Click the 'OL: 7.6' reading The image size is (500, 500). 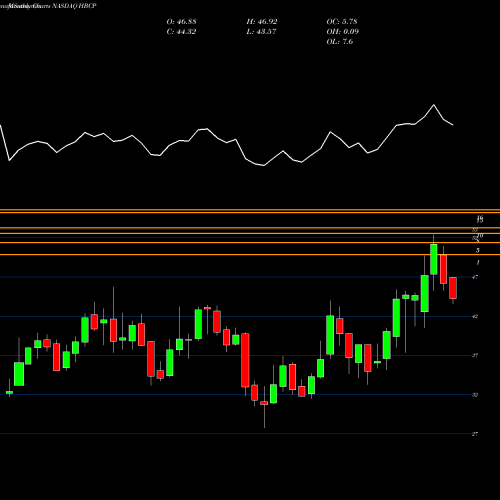[339, 42]
